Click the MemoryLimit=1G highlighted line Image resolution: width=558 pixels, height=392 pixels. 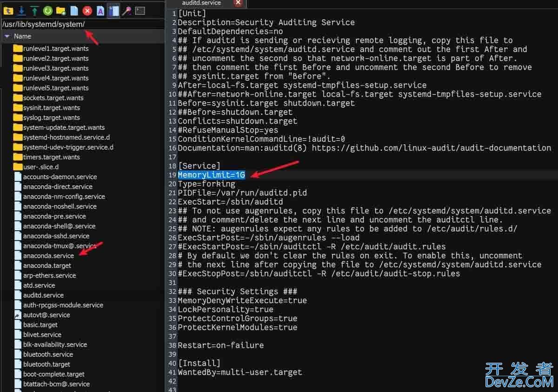click(212, 175)
